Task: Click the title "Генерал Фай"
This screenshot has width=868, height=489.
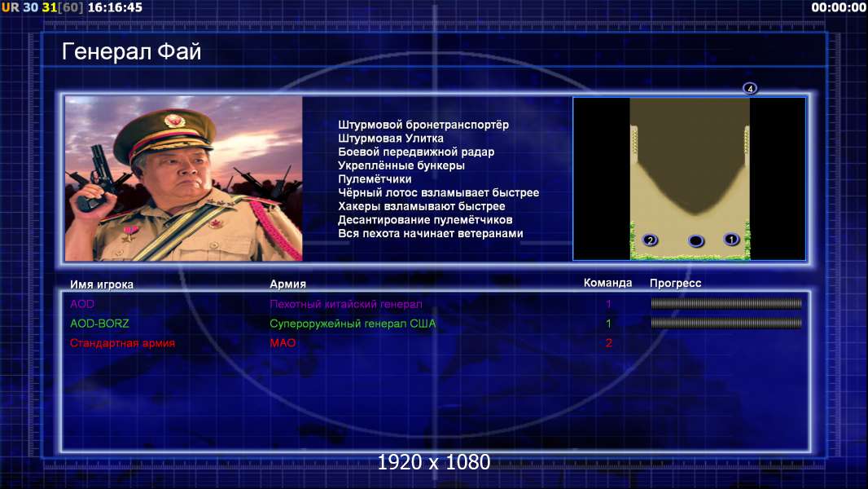Action: point(131,51)
